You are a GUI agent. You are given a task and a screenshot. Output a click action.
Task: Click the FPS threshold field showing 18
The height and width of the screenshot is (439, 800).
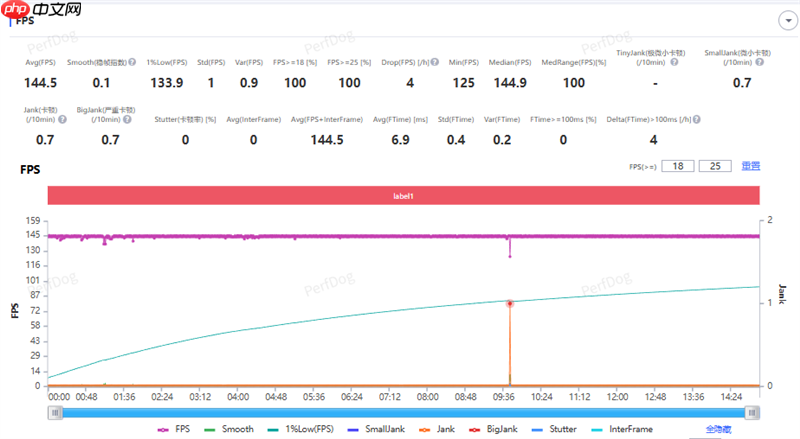[679, 166]
